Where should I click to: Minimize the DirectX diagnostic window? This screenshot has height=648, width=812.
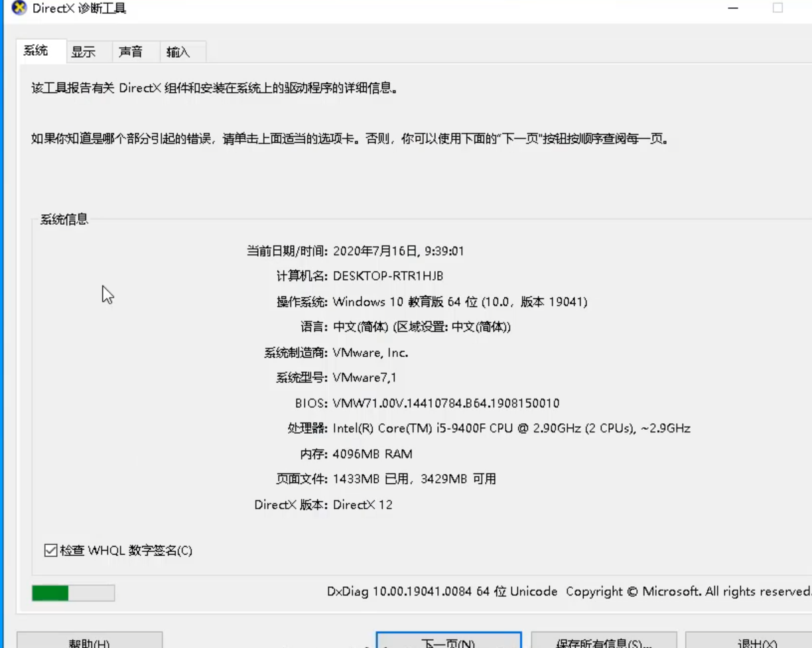[733, 9]
